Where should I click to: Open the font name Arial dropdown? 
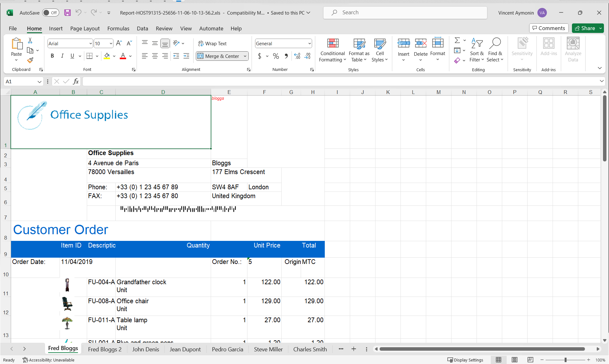tap(90, 44)
